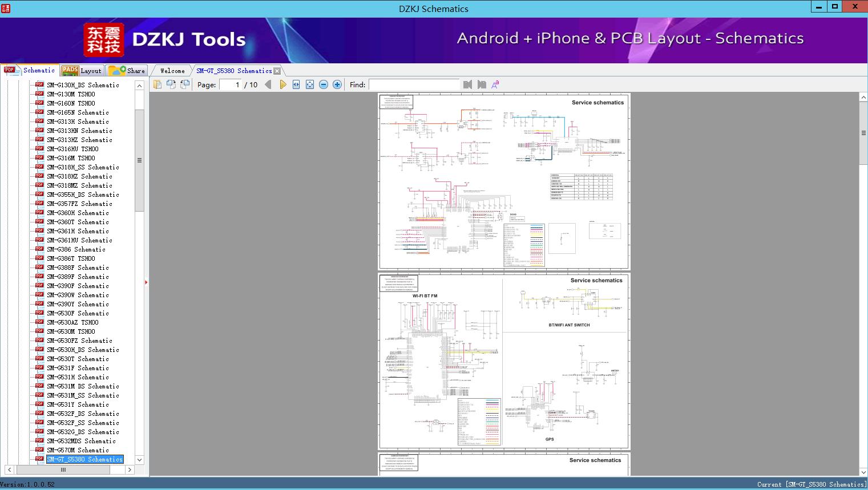Close the SM-GT_S5380 Schematics tab
This screenshot has height=490, width=868.
coord(277,71)
